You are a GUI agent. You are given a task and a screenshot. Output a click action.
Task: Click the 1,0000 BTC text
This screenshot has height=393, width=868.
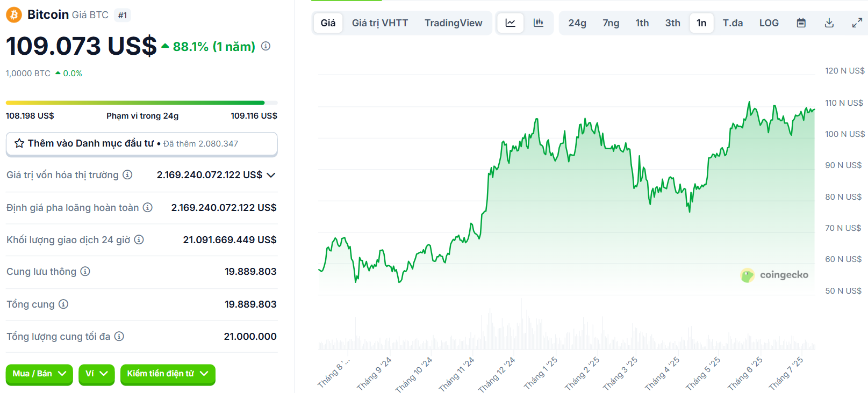coord(28,73)
